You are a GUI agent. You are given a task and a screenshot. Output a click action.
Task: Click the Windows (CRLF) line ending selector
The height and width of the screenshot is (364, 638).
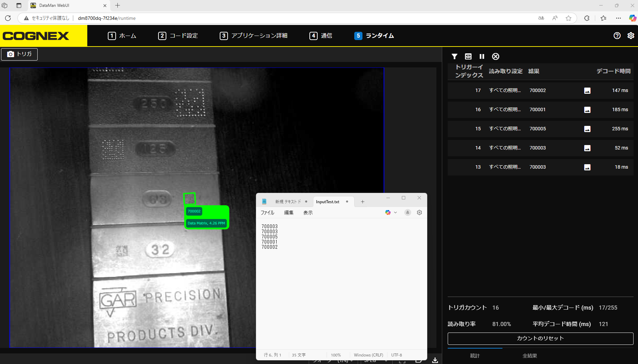point(368,355)
